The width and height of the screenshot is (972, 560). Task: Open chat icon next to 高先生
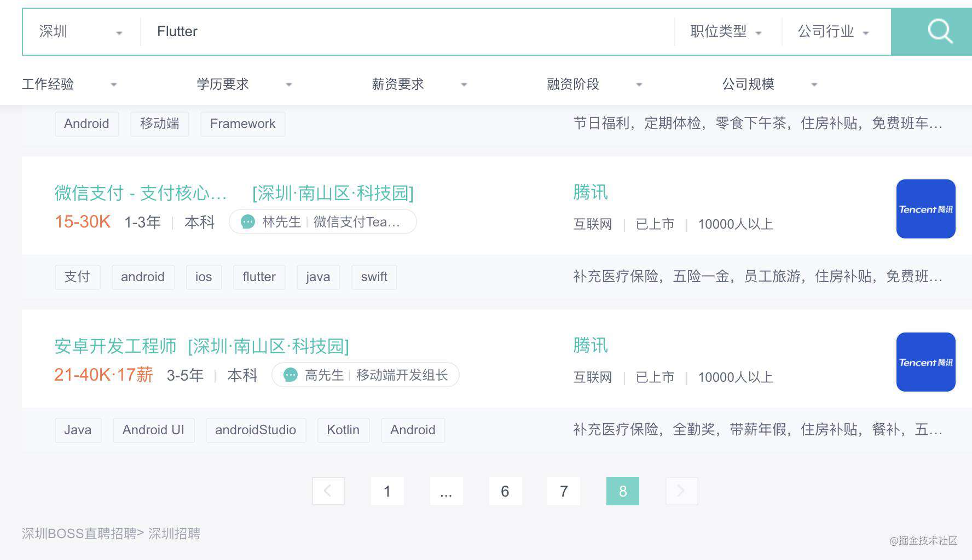click(x=291, y=375)
